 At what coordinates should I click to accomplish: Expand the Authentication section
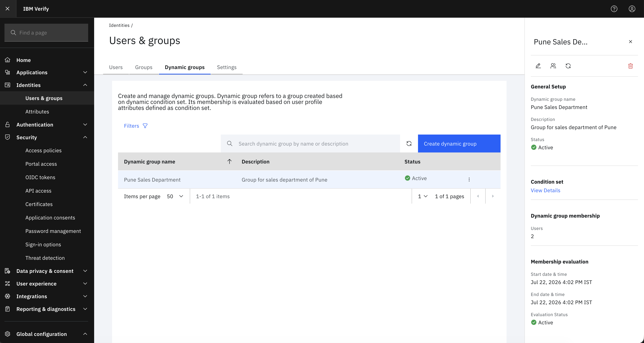(85, 124)
